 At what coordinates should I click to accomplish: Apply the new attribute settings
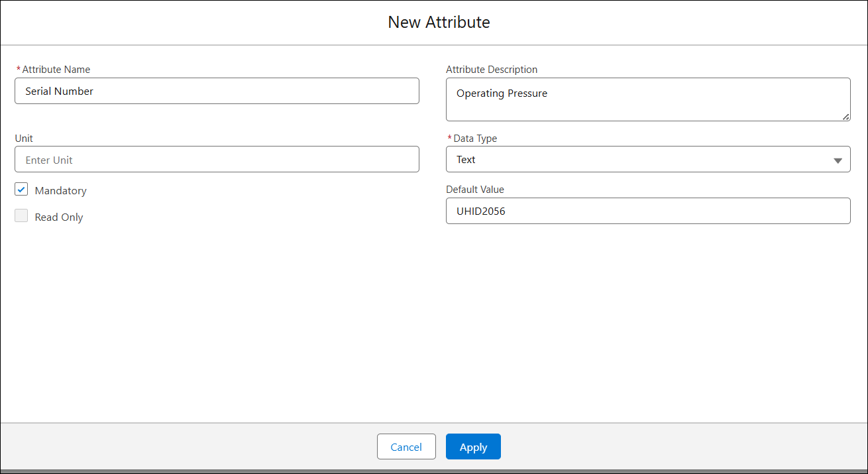tap(473, 447)
